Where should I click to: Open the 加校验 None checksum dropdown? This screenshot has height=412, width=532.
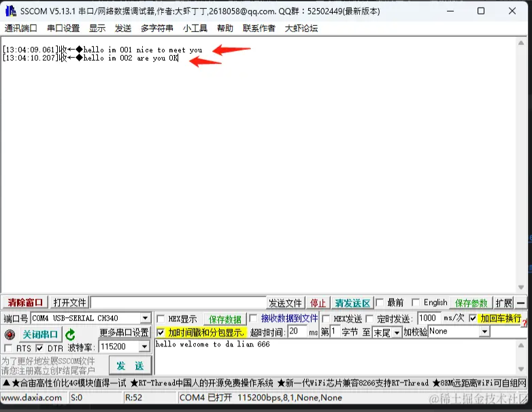click(484, 332)
